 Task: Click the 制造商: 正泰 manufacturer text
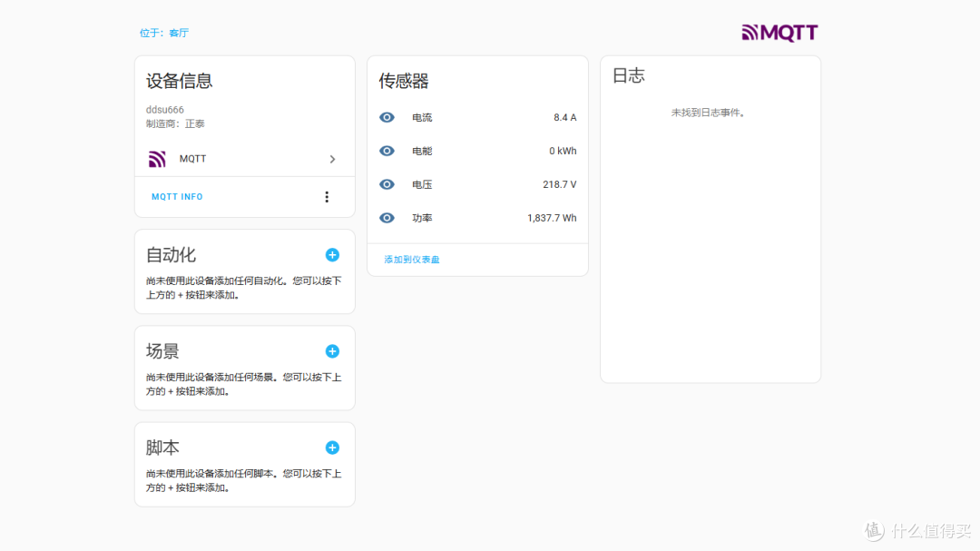click(x=175, y=123)
